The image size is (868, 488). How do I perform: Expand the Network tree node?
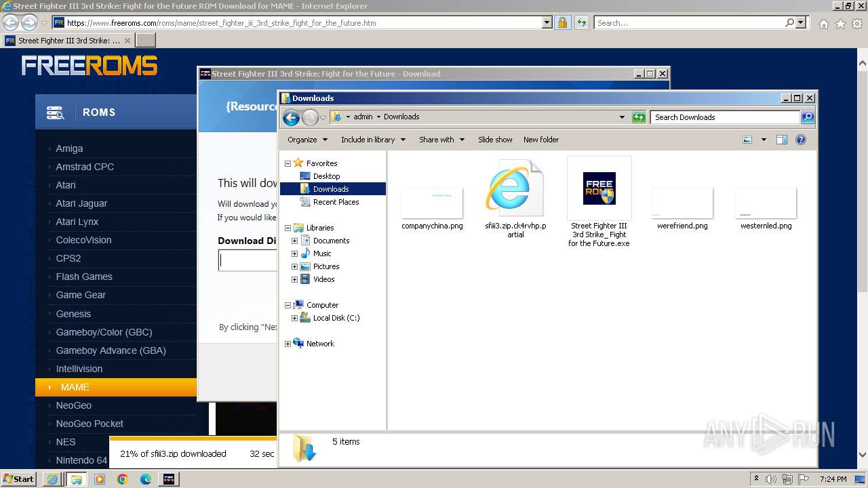coord(288,344)
